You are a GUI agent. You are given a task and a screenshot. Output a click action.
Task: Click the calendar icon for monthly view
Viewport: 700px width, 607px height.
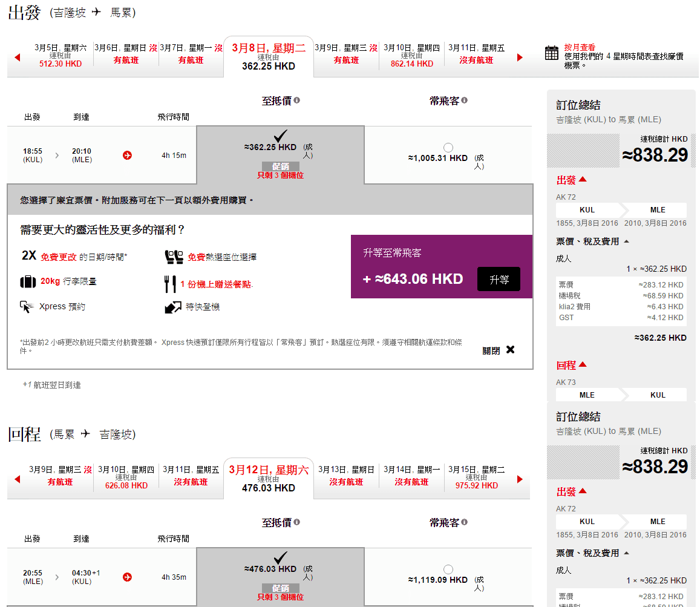coord(551,53)
